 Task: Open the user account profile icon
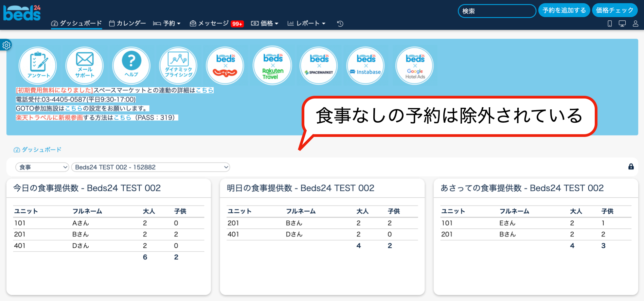[x=636, y=23]
